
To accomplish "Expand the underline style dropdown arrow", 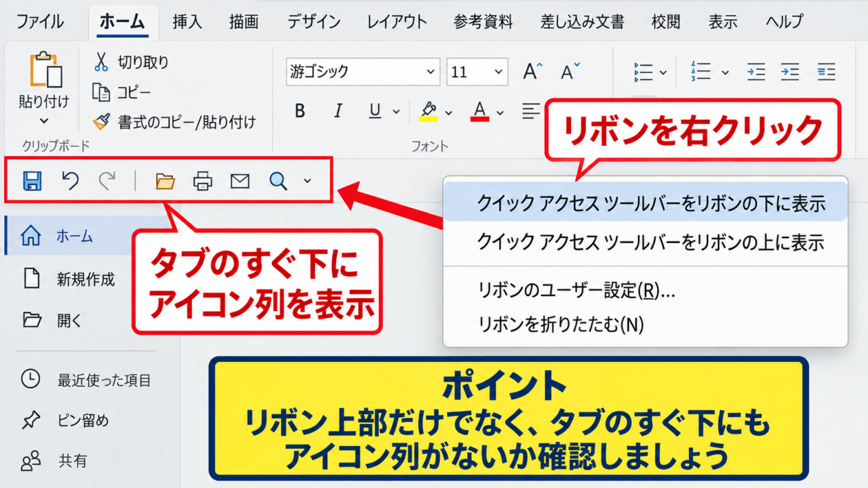I will pos(397,112).
